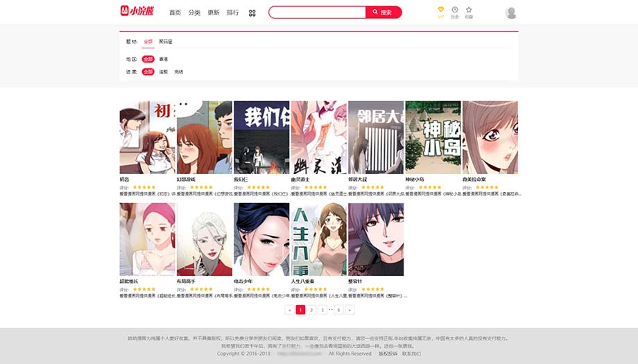This screenshot has width=638, height=364.
Task: Select 完结 in the 进度 filter
Action: click(179, 71)
